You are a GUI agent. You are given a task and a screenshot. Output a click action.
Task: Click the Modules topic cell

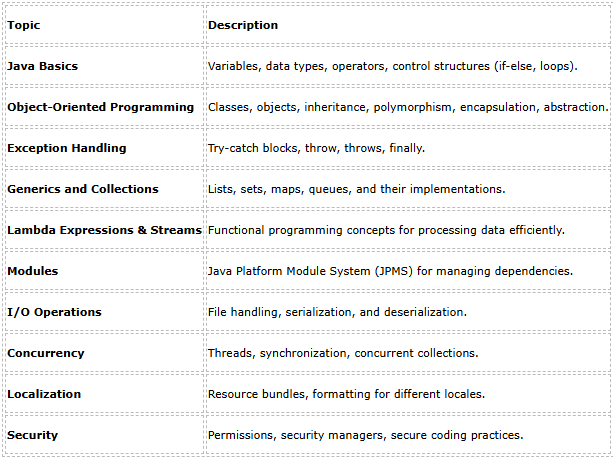pos(33,271)
